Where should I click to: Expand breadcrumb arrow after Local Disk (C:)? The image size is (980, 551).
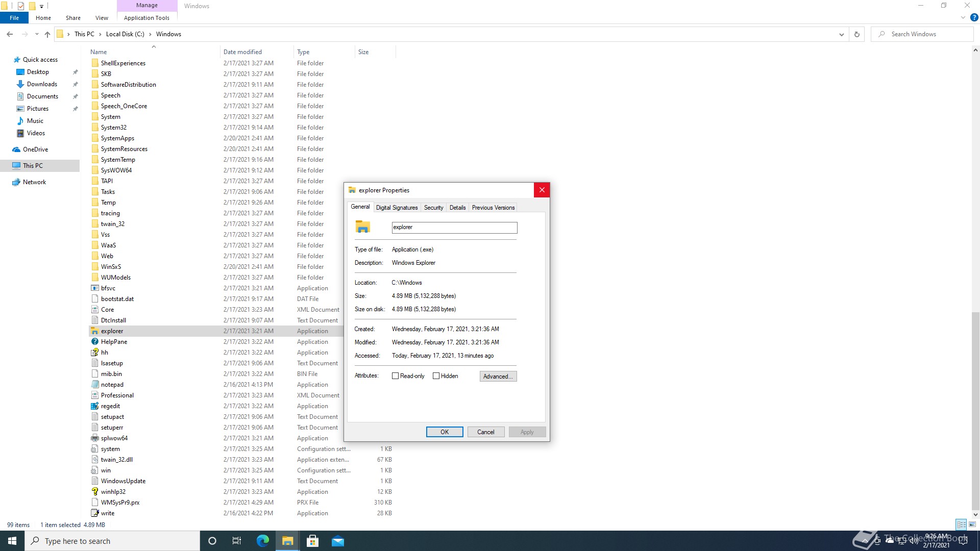click(x=150, y=34)
